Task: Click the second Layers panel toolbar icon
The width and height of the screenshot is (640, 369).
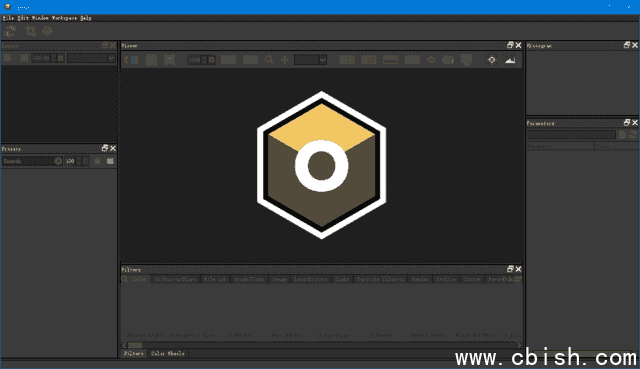Action: tap(24, 58)
